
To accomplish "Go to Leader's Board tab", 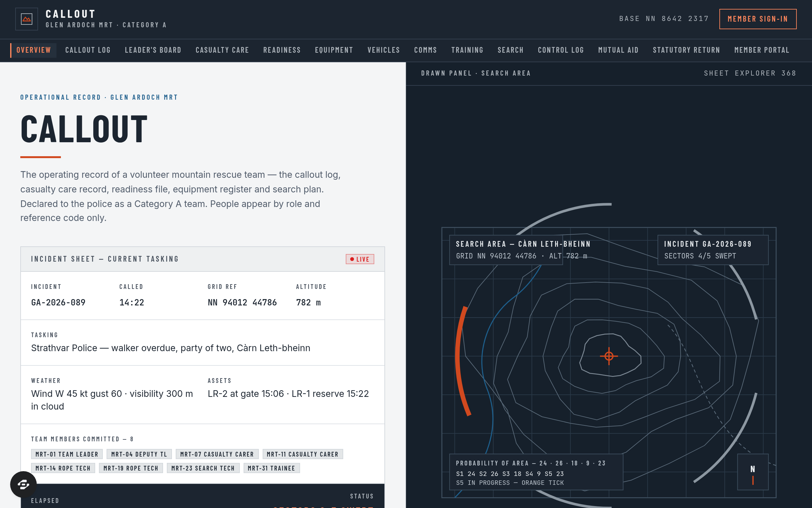I will coord(153,50).
